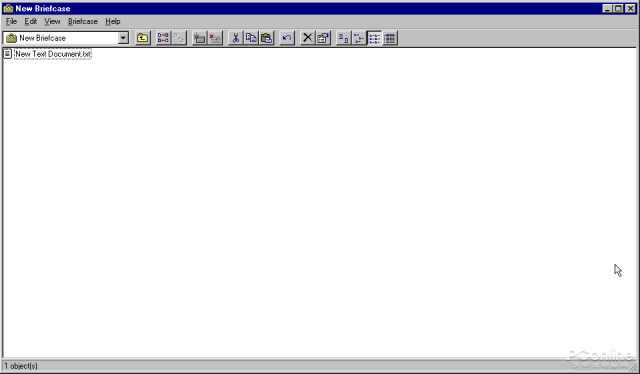Select New Text Document.txt file
The height and width of the screenshot is (374, 640).
(x=52, y=54)
